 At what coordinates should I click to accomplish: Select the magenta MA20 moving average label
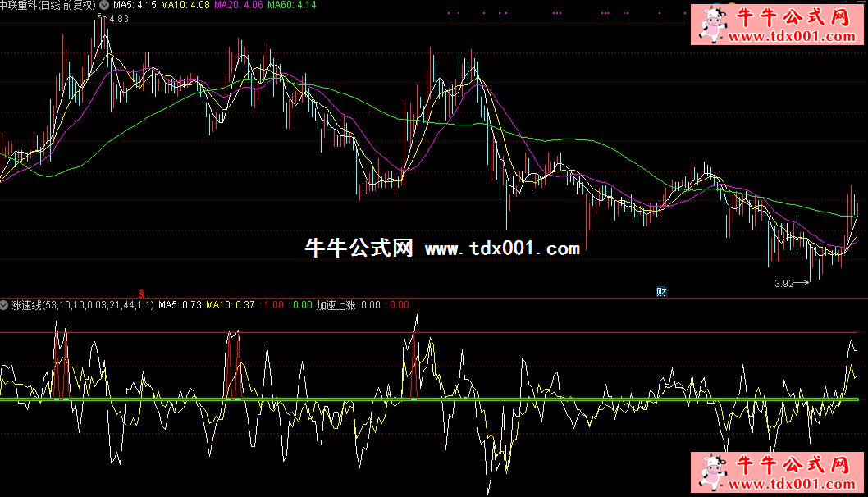coord(238,5)
